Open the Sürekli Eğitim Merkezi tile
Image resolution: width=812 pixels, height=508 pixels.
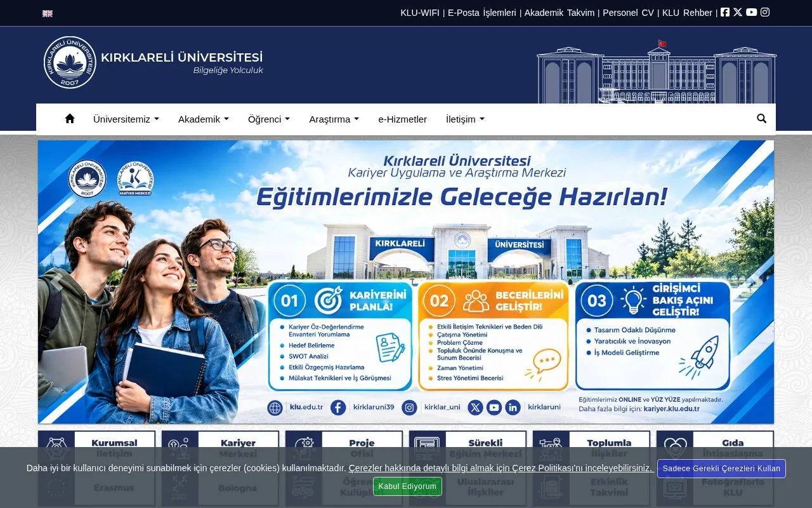(x=468, y=448)
